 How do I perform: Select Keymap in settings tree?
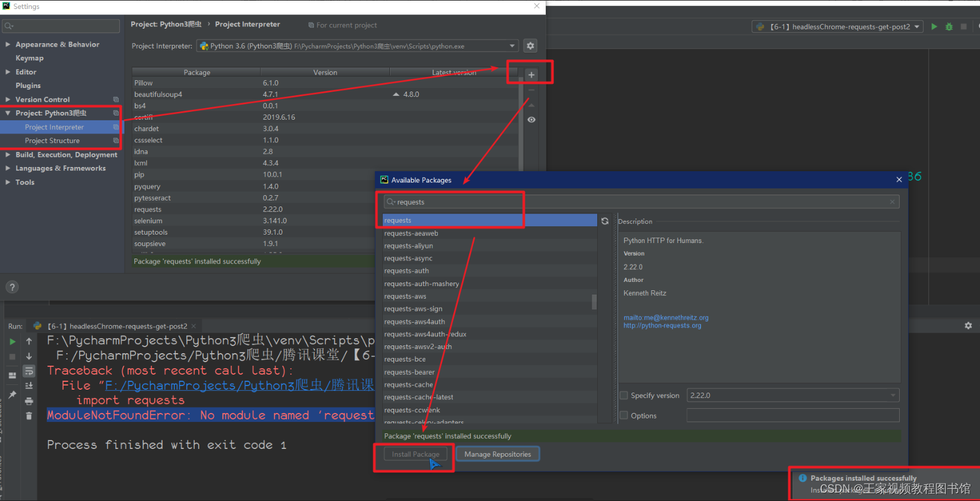[x=29, y=58]
